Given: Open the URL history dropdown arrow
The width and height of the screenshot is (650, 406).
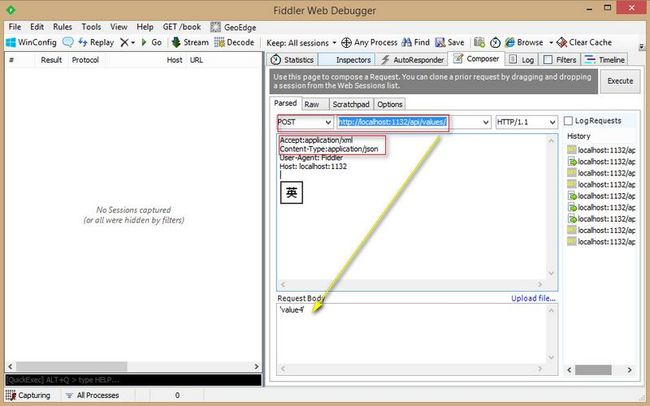Looking at the screenshot, I should coord(486,122).
